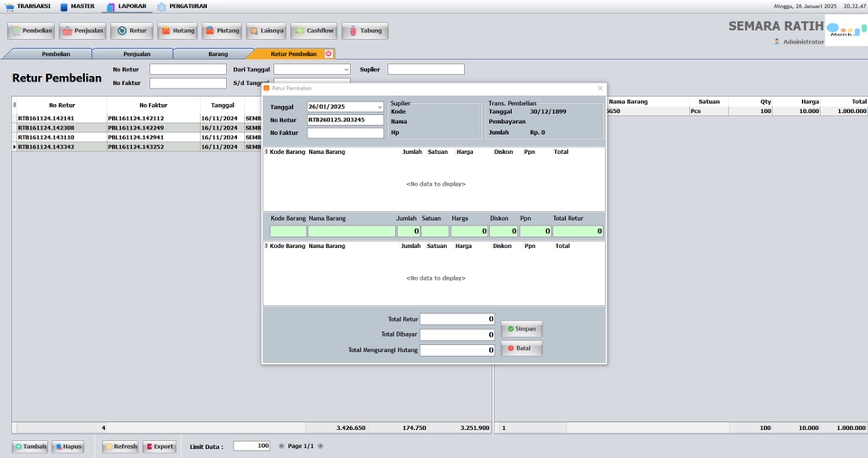Click the Administrator user icon

(777, 42)
